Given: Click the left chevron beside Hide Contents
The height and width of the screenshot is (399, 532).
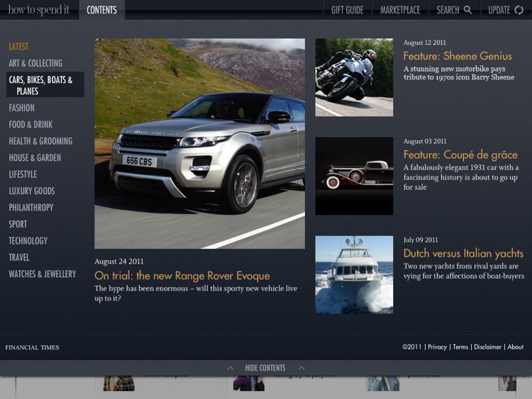Looking at the screenshot, I should click(230, 368).
